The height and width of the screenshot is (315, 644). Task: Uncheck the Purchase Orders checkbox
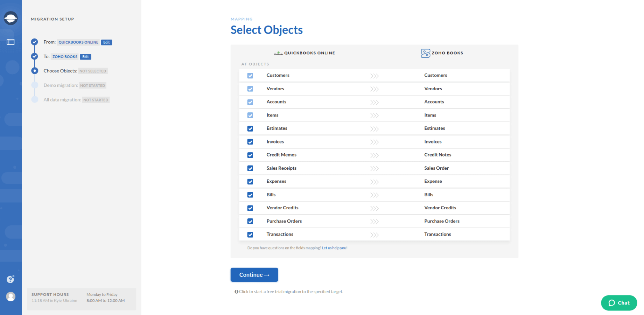pos(250,221)
